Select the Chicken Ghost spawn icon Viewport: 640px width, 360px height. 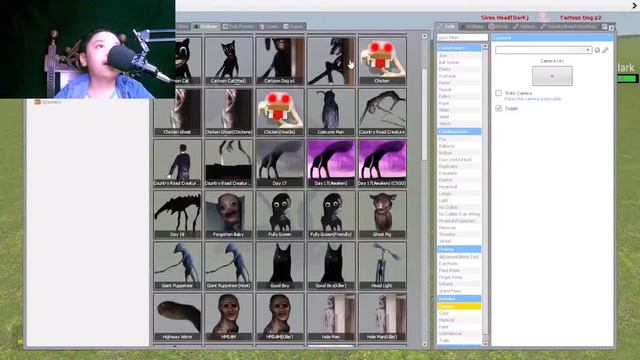pyautogui.click(x=177, y=112)
